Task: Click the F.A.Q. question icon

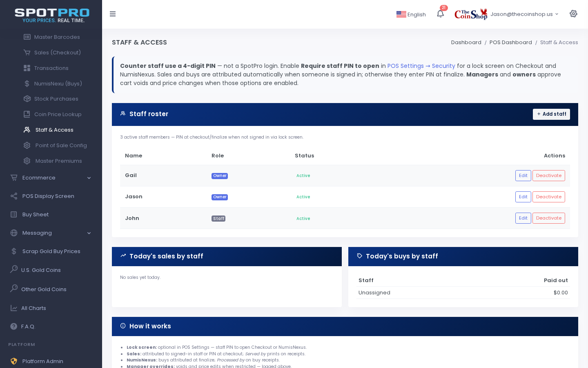Action: click(14, 326)
